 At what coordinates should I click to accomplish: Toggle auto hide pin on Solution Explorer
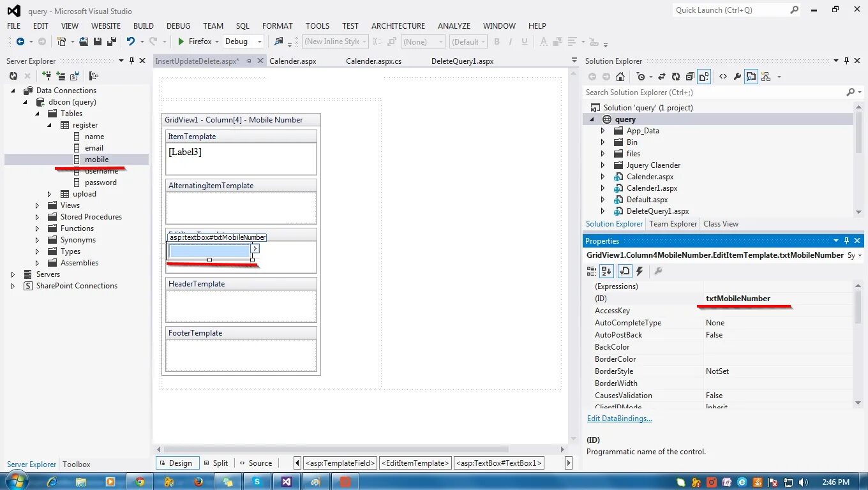(x=847, y=61)
